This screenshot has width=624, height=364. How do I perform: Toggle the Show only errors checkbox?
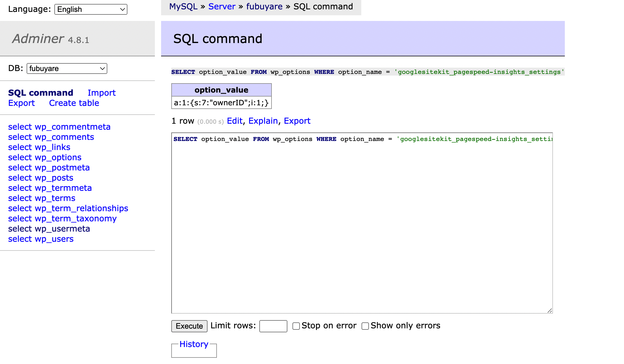365,326
